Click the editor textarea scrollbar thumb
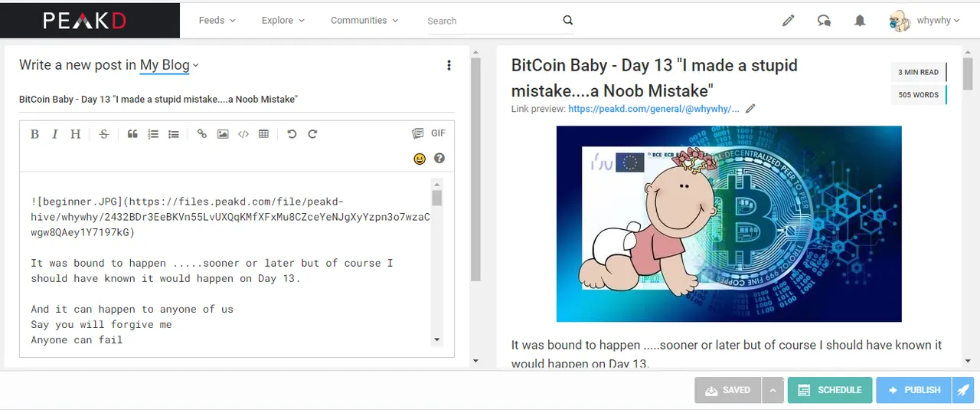This screenshot has height=410, width=980. 437,198
